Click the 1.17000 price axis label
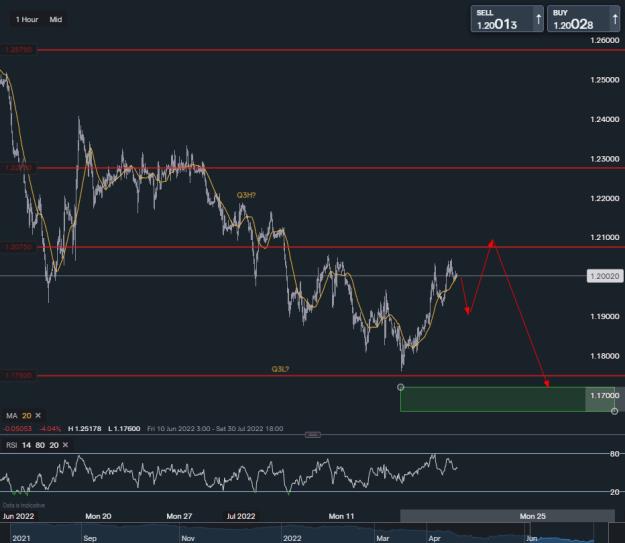The height and width of the screenshot is (543, 625). 605,395
